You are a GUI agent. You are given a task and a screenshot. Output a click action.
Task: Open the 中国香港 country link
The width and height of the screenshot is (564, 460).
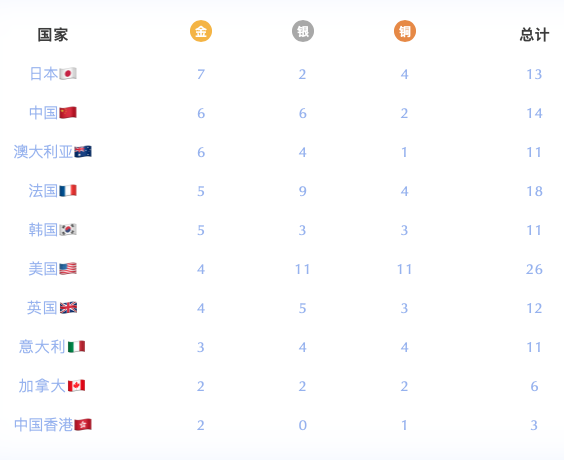point(44,425)
